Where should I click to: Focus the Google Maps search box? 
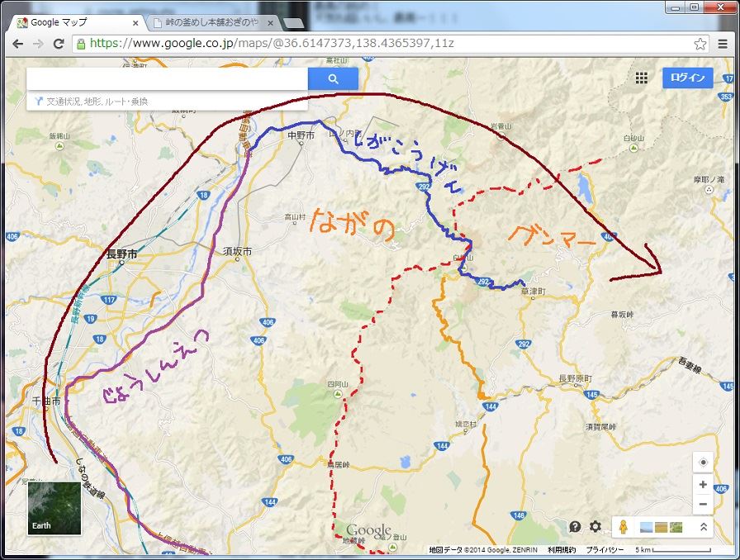pos(167,78)
